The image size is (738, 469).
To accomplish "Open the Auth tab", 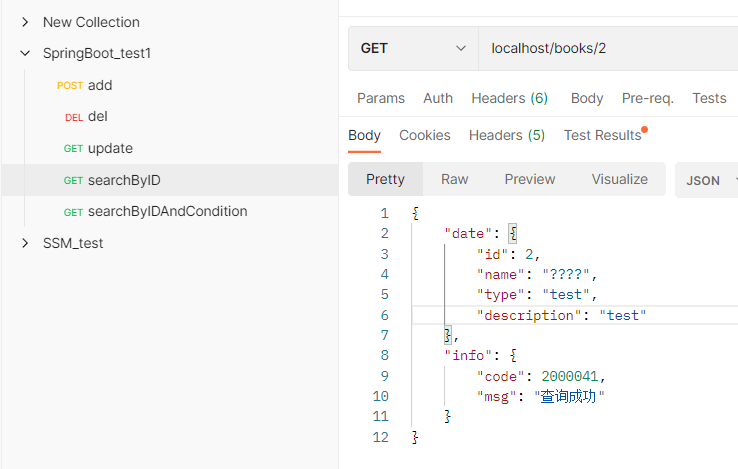I will pos(438,98).
